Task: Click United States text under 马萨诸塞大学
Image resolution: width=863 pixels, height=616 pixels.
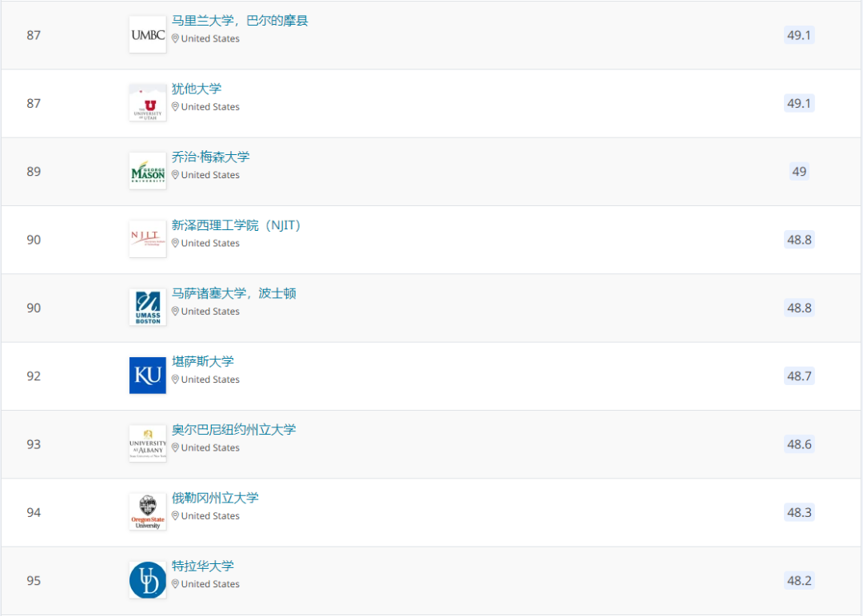Action: click(210, 312)
